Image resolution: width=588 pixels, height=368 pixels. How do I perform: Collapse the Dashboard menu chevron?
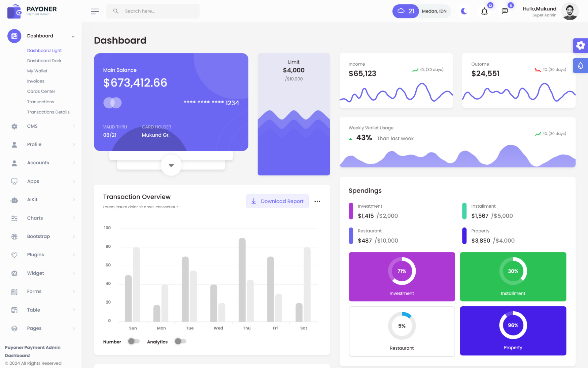(73, 36)
